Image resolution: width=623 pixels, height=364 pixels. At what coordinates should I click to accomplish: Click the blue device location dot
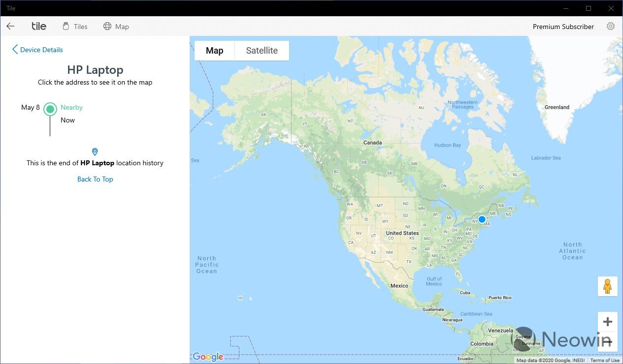click(x=482, y=219)
